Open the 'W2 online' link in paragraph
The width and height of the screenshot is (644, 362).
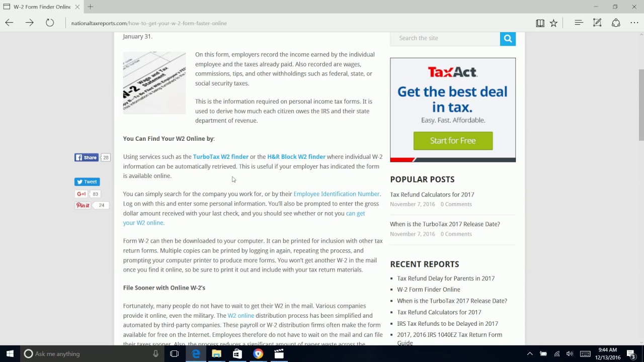coord(240,316)
